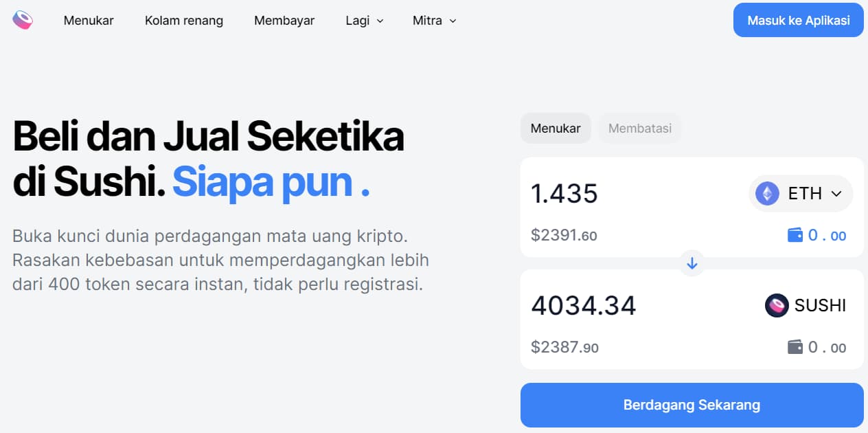Select the Menukar tab in the swap widget
The width and height of the screenshot is (868, 433).
[555, 128]
